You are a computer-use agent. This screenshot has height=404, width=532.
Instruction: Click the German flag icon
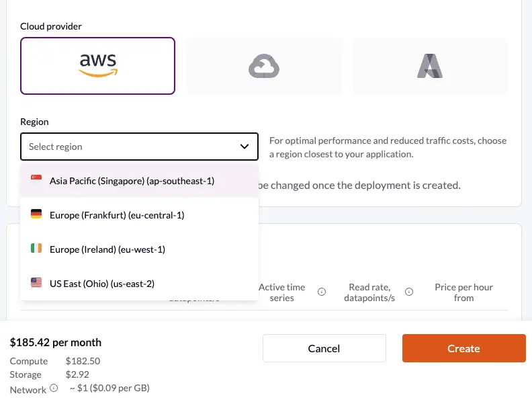point(36,214)
